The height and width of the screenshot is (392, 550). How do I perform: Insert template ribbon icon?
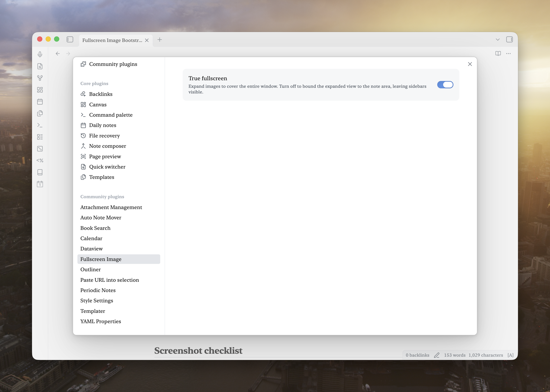(x=40, y=113)
